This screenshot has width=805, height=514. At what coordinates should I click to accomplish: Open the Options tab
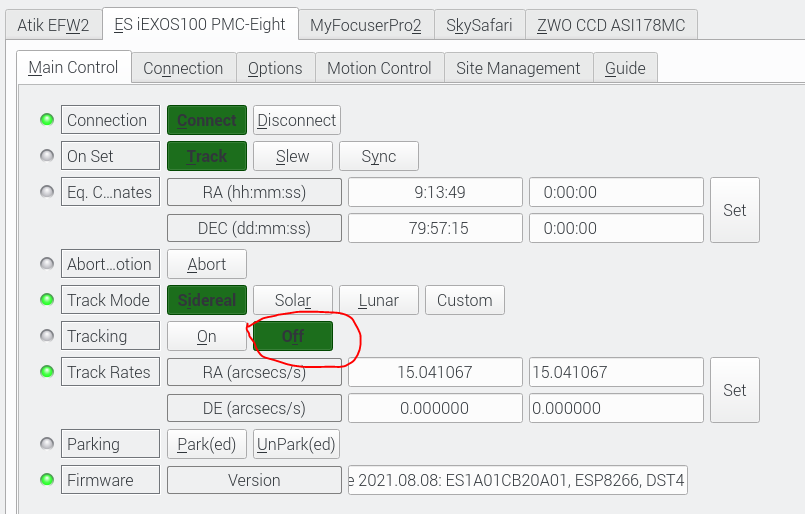pyautogui.click(x=275, y=68)
